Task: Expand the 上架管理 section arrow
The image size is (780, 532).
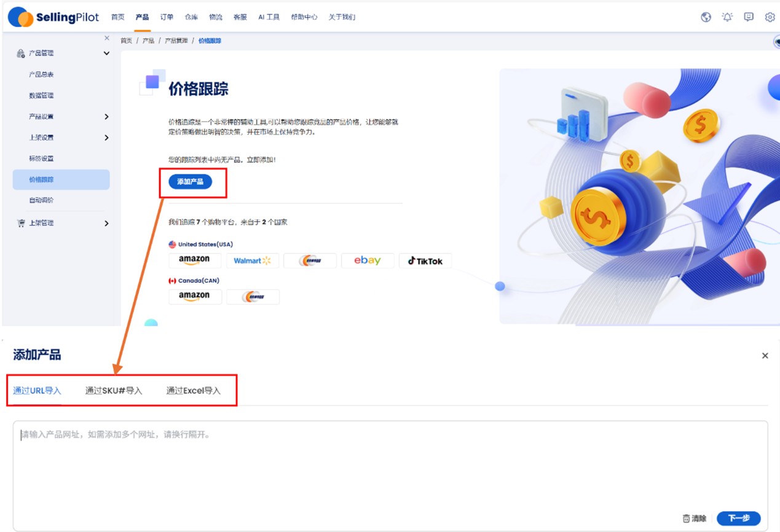Action: pyautogui.click(x=106, y=224)
